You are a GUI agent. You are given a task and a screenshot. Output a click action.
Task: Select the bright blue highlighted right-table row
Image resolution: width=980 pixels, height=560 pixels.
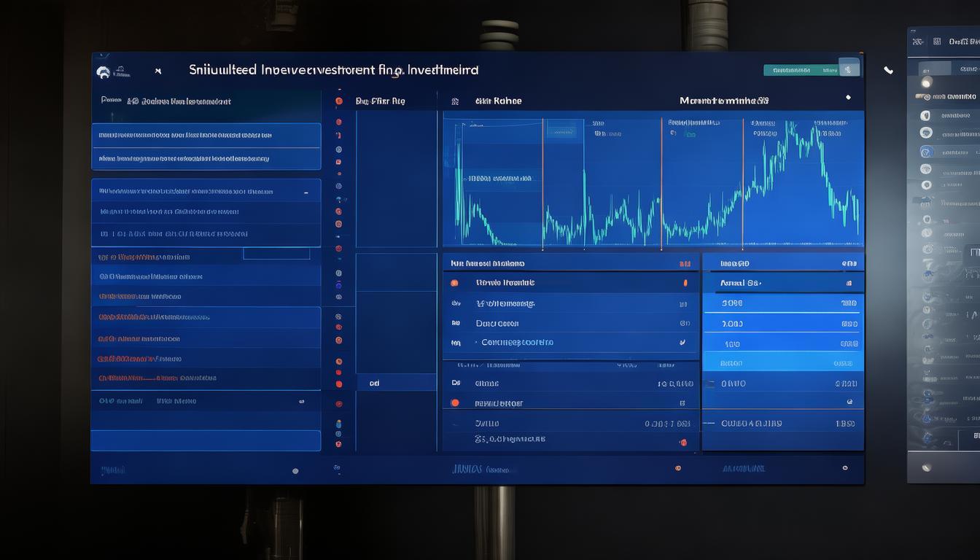[782, 362]
